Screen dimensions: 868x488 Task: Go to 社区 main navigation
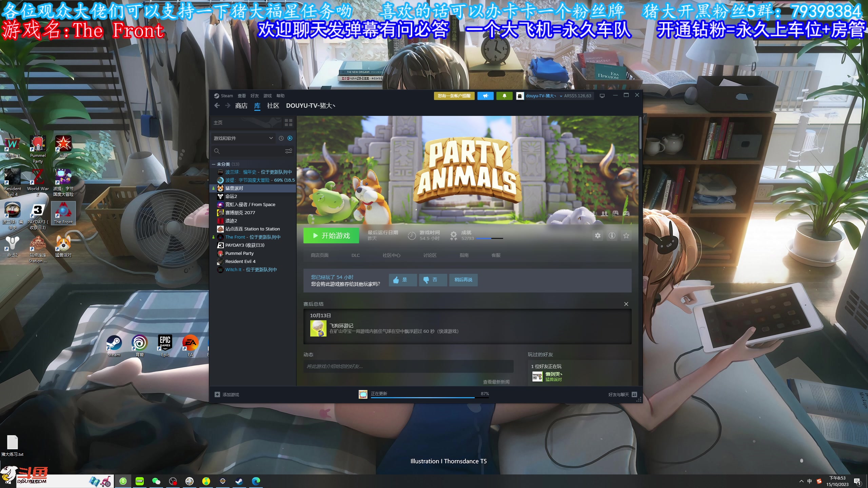(x=273, y=106)
